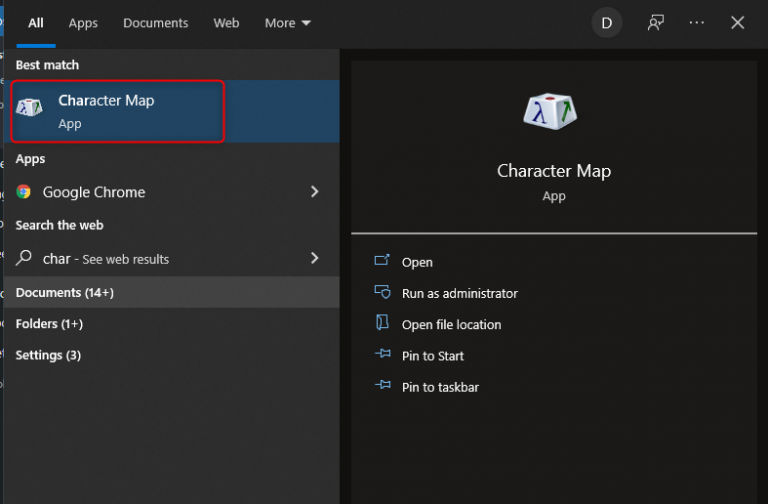This screenshot has width=768, height=504.
Task: Click the large Character Map preview icon
Action: tap(553, 110)
